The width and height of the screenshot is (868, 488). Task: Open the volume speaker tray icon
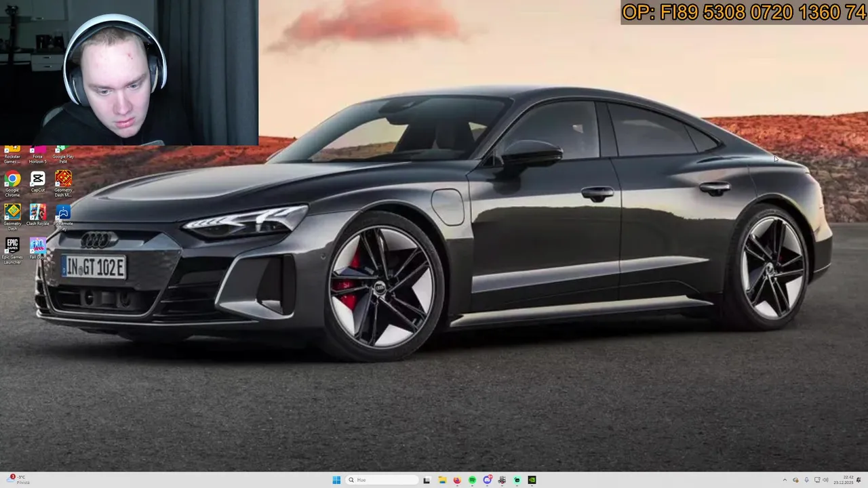(826, 480)
